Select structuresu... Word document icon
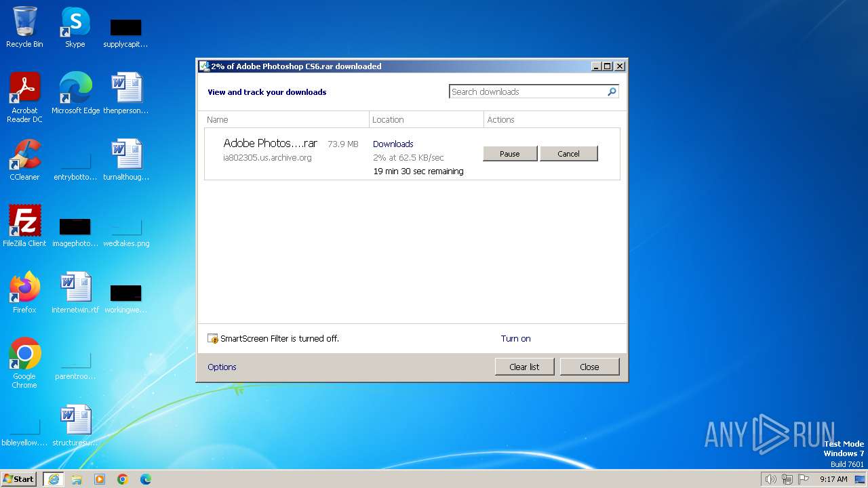868x488 pixels. (75, 426)
